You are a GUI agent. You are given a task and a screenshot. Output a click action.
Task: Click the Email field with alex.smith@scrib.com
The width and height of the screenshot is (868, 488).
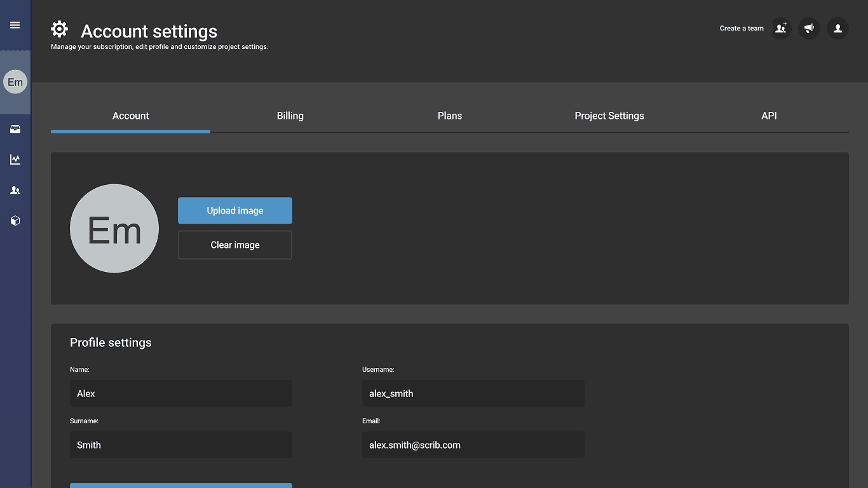473,445
